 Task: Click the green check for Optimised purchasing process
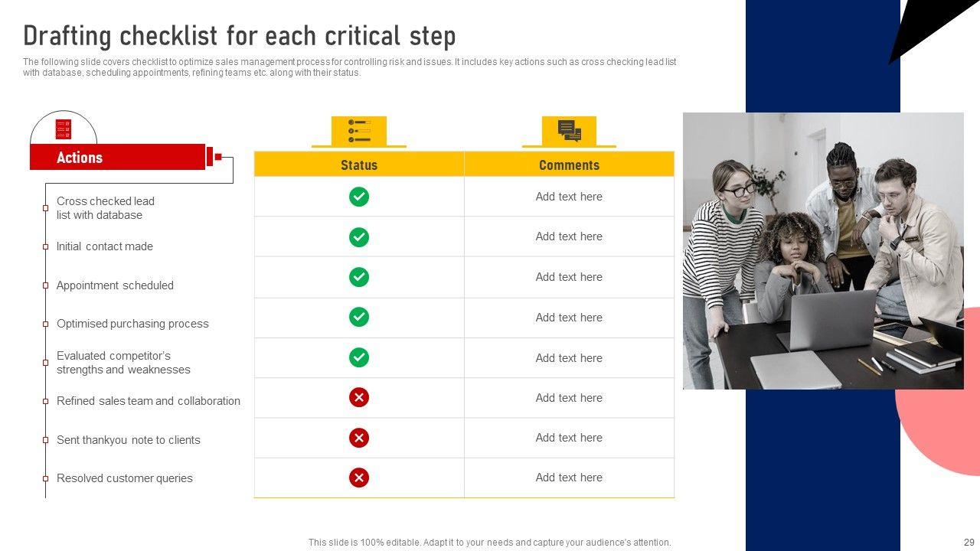click(359, 317)
